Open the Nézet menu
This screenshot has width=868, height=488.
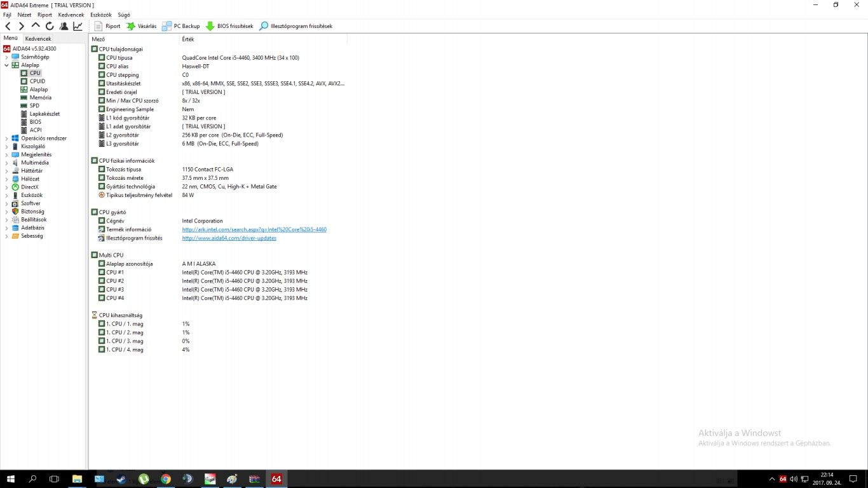24,15
